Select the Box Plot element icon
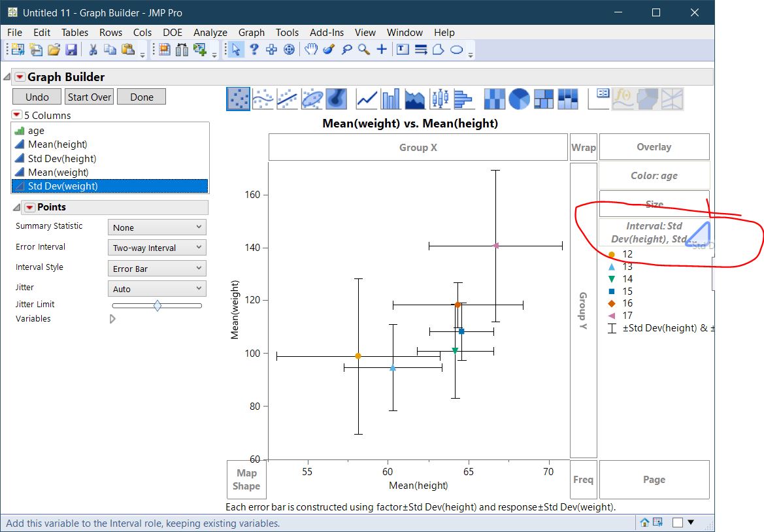This screenshot has height=532, width=764. pos(440,99)
